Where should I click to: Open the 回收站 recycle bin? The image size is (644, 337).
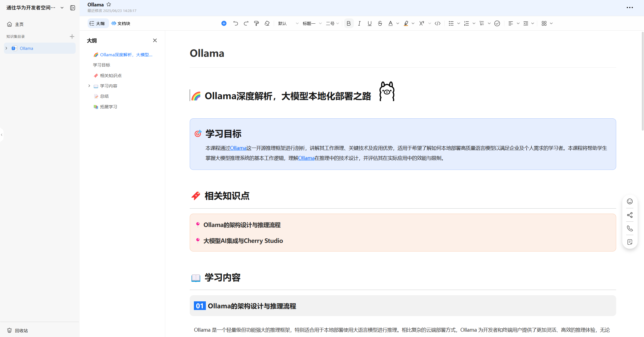click(x=18, y=330)
